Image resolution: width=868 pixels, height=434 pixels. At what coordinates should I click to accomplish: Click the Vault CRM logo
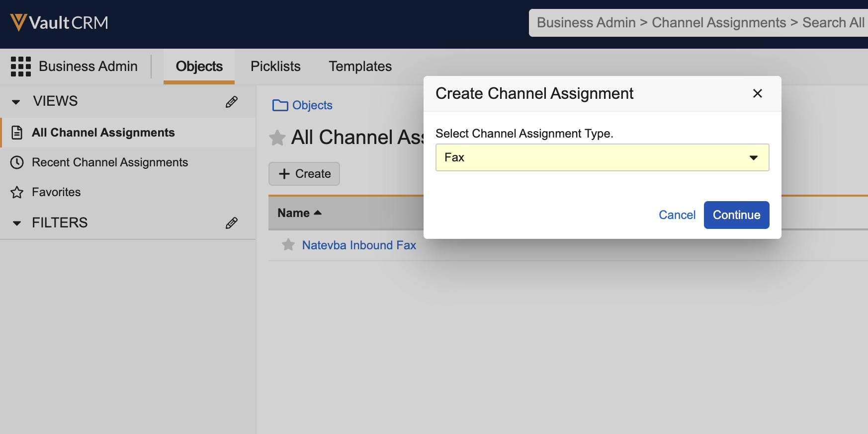click(59, 23)
